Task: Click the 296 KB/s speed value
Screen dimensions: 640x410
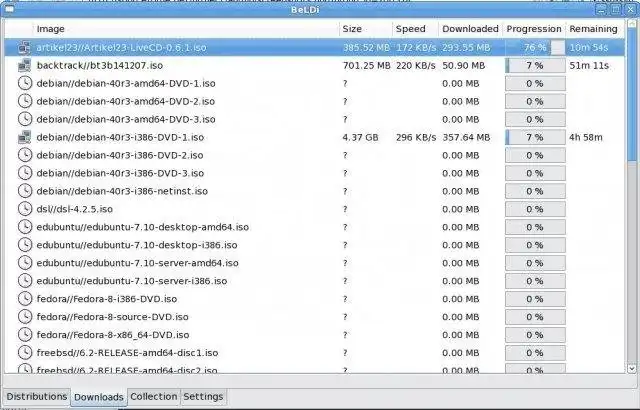Action: pos(416,137)
